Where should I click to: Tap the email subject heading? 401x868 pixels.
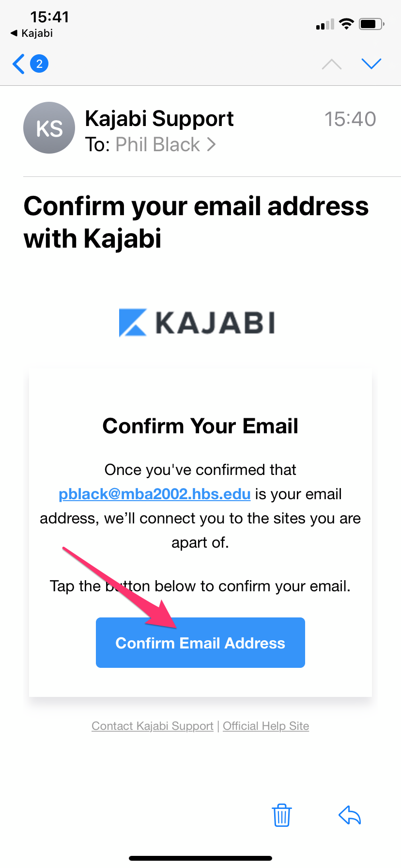click(x=196, y=222)
